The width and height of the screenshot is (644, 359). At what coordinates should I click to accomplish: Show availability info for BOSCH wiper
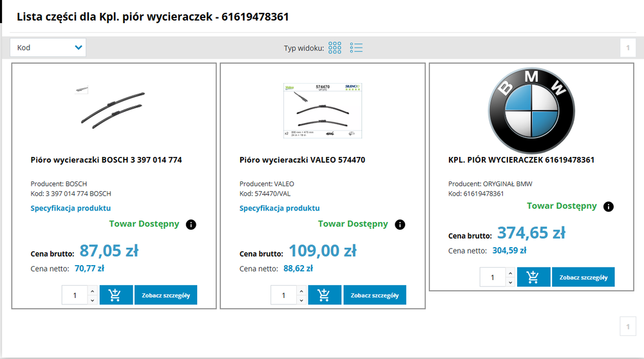pos(191,225)
